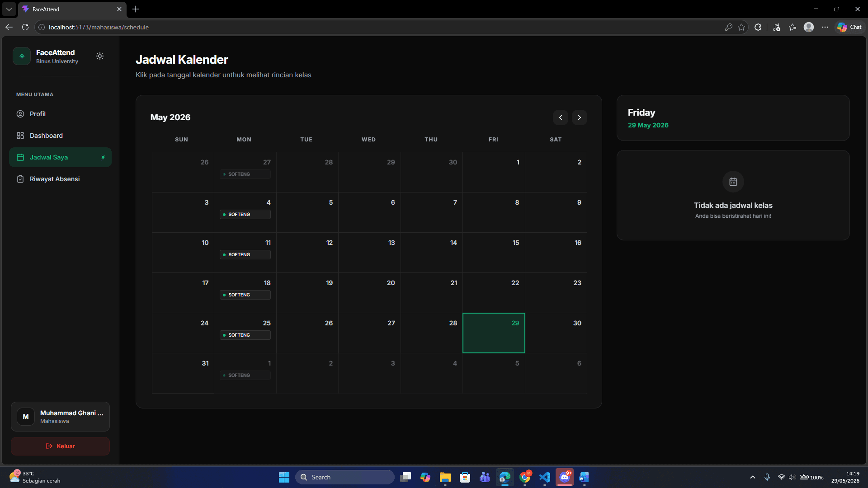The height and width of the screenshot is (488, 868).
Task: Click the taskbar Search box
Action: point(345,477)
